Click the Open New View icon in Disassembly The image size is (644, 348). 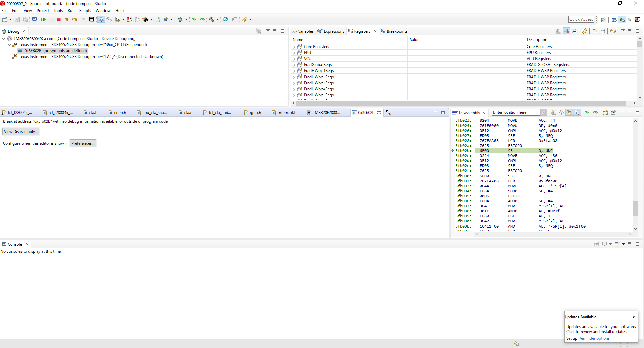coord(605,113)
